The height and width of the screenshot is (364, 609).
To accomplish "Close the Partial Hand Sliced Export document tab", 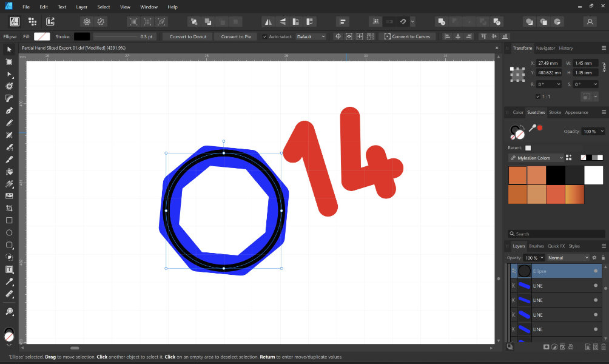I will click(496, 48).
